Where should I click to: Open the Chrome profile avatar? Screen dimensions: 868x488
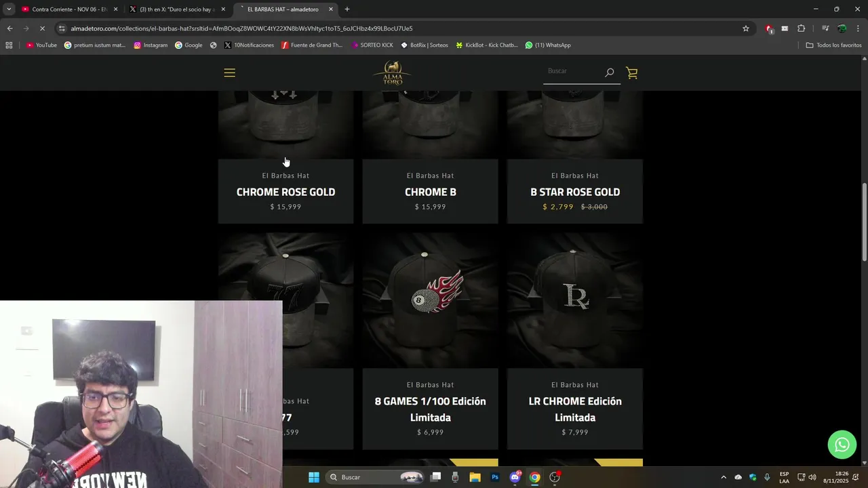842,28
